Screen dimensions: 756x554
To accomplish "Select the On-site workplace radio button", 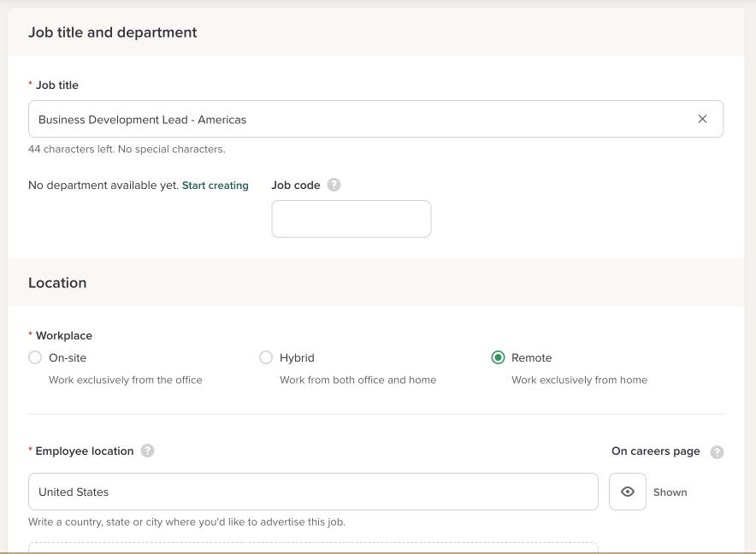I will (x=35, y=357).
